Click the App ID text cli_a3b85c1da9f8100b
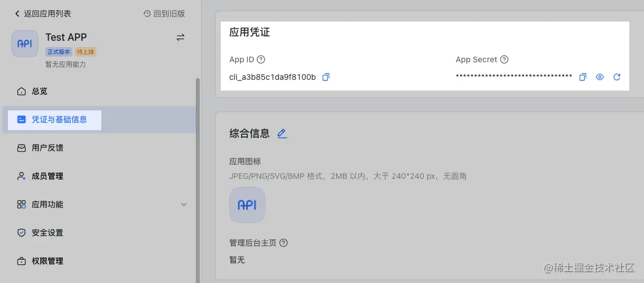The height and width of the screenshot is (283, 644). (273, 77)
